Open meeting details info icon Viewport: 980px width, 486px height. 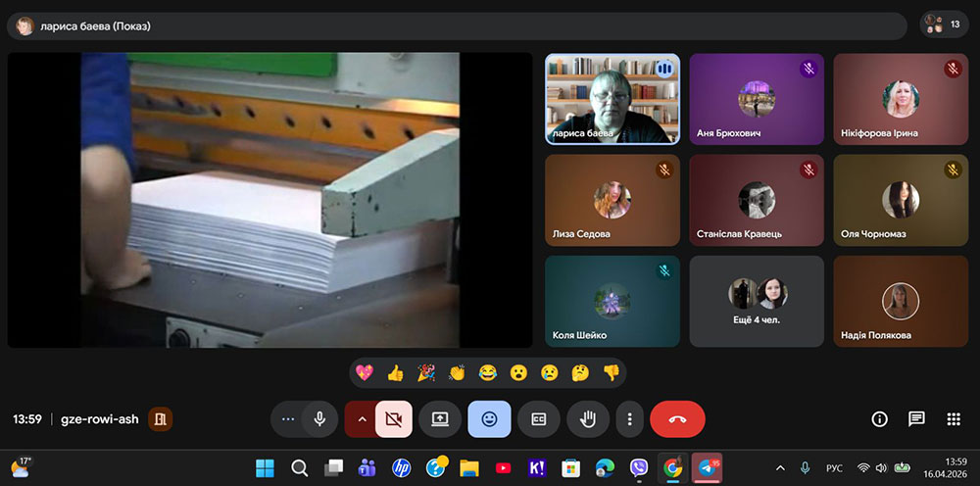(x=879, y=419)
